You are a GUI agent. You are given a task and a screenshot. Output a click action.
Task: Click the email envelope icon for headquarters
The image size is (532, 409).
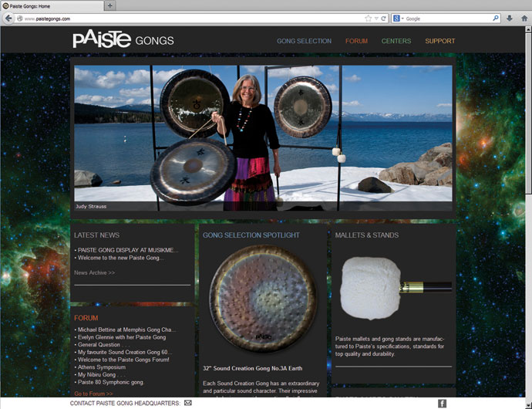click(x=188, y=403)
